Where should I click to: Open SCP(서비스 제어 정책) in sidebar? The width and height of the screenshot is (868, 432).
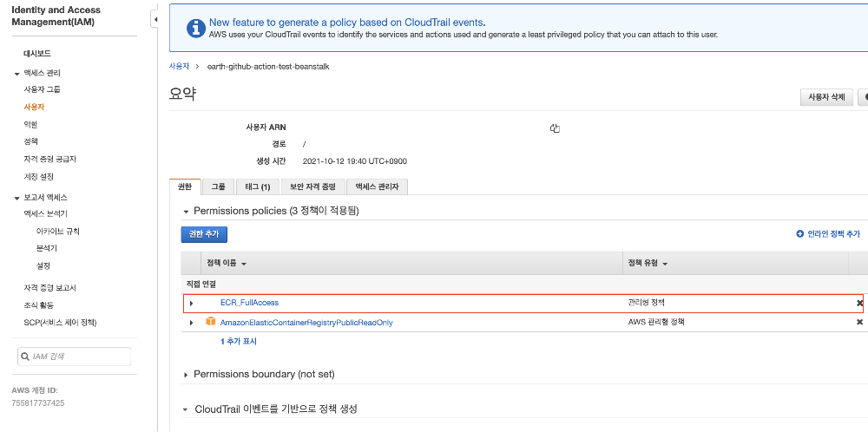click(60, 323)
